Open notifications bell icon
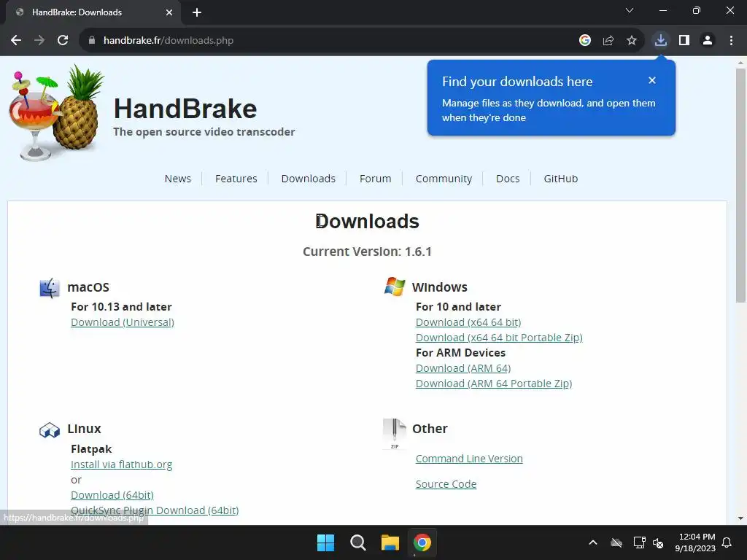This screenshot has height=560, width=747. [727, 542]
